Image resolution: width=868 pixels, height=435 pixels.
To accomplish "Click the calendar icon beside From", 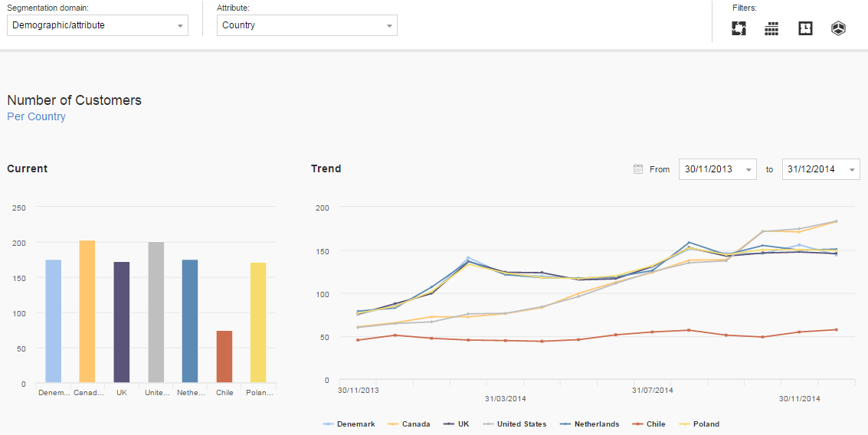I will 638,169.
